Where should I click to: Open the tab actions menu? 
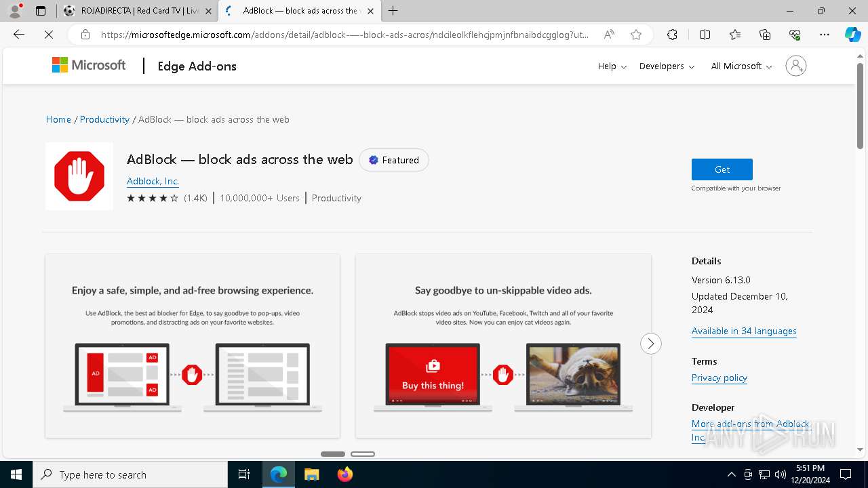[41, 11]
